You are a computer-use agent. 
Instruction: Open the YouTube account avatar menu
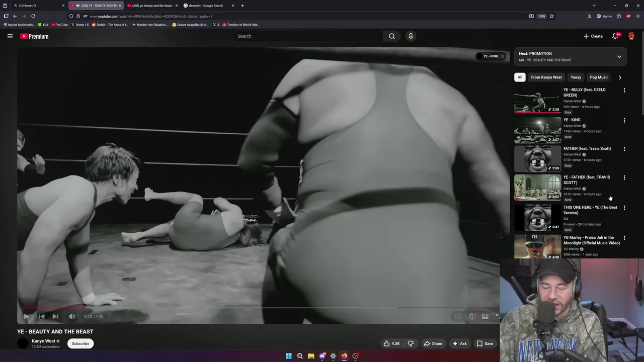631,36
